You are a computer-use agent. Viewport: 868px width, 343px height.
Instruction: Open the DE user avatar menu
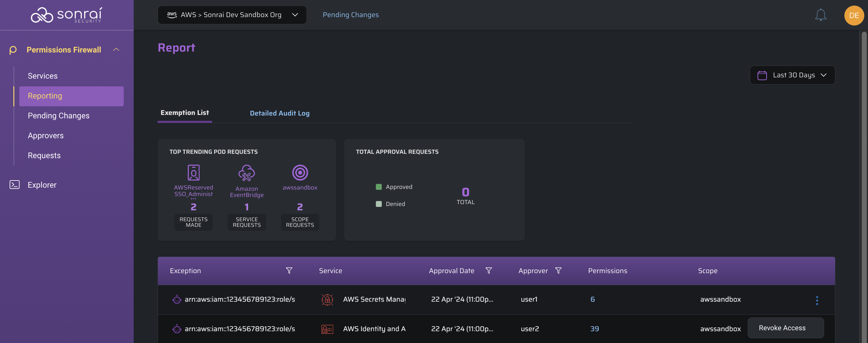coord(854,16)
